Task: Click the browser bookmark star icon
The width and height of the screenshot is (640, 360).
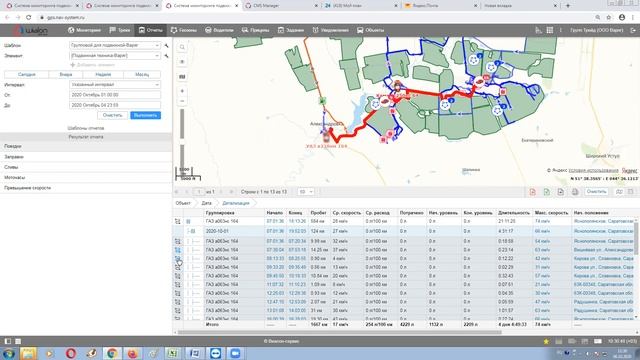Action: click(609, 18)
